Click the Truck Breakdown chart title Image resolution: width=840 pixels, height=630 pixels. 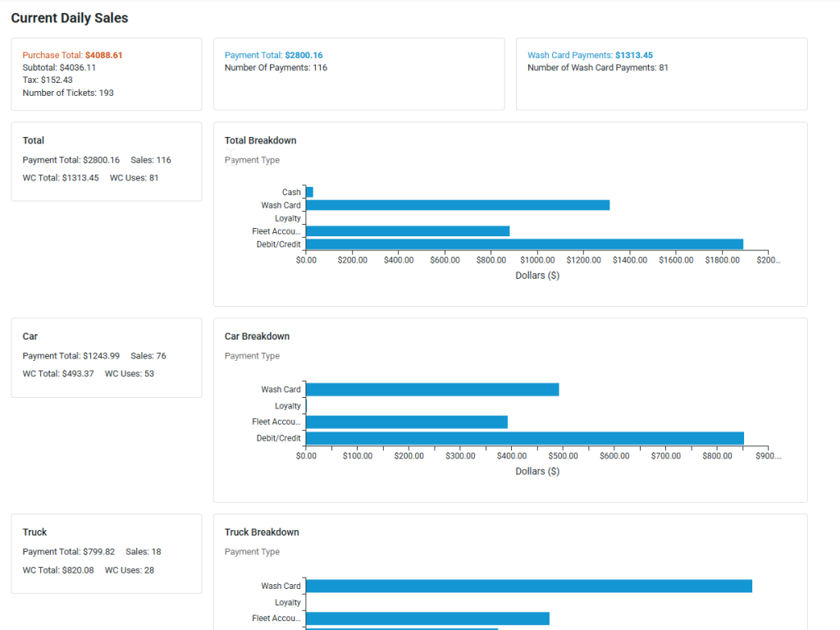tap(262, 532)
